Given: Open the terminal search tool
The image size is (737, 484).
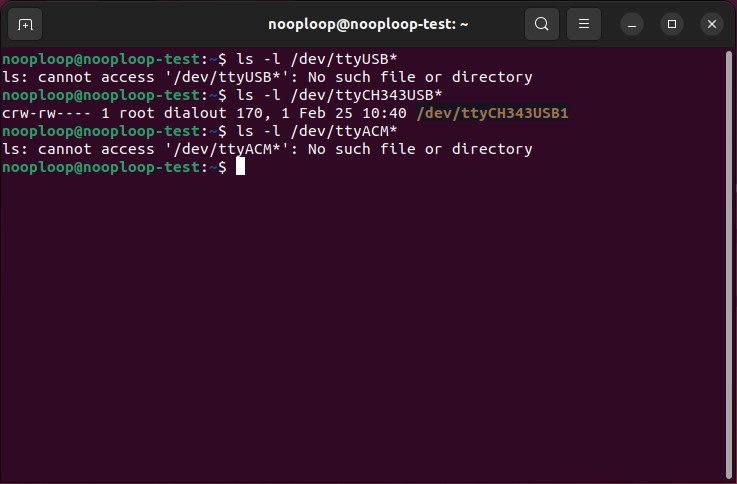Looking at the screenshot, I should [x=541, y=24].
